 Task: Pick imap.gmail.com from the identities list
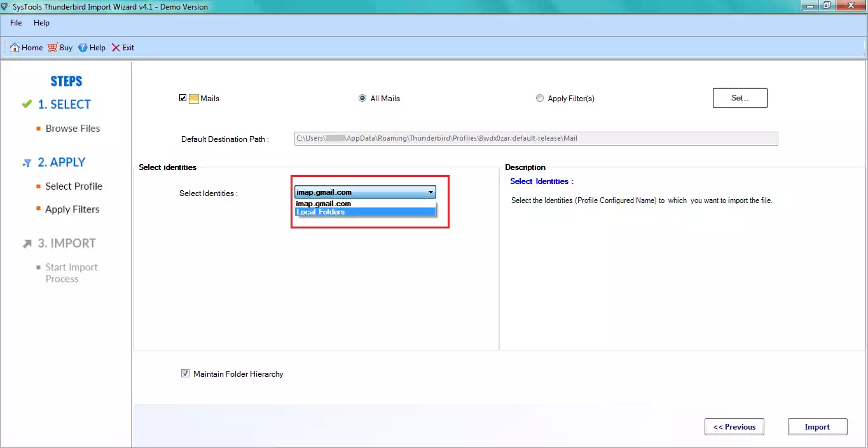[366, 204]
